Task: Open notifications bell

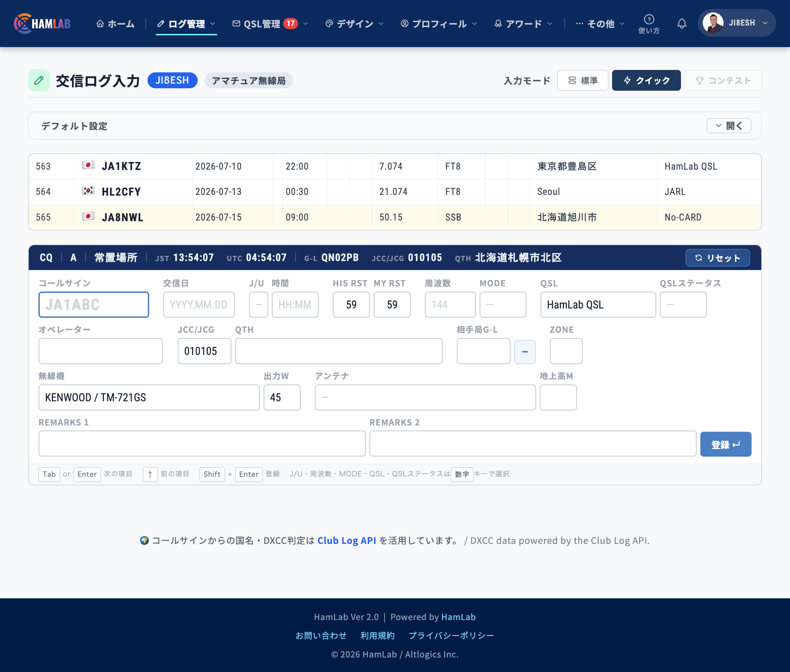Action: 682,24
